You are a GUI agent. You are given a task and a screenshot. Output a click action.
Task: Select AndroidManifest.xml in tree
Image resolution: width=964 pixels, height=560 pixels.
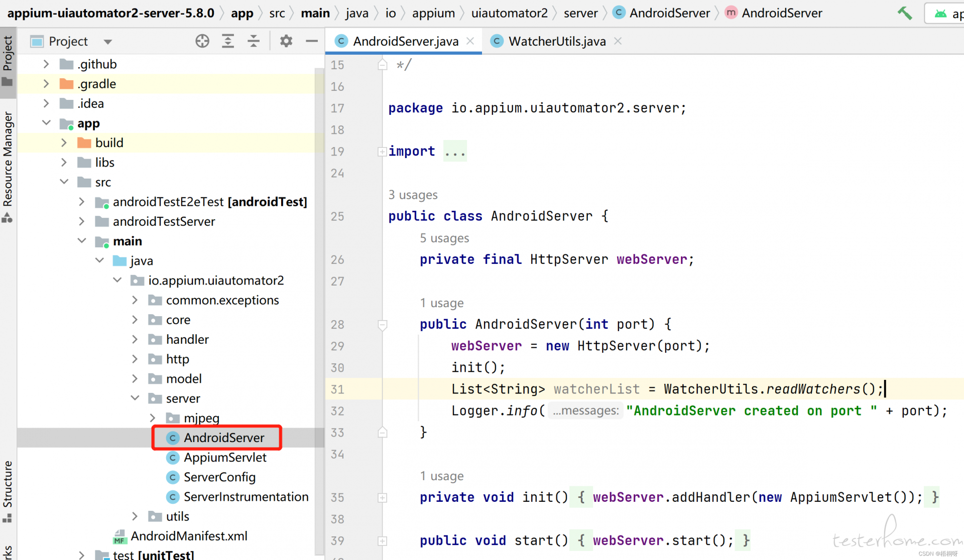click(189, 536)
